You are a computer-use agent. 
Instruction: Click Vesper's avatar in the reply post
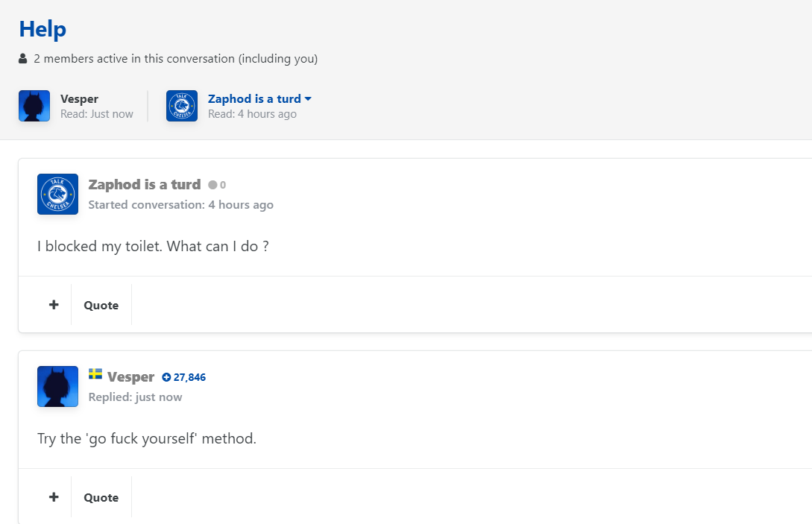57,386
